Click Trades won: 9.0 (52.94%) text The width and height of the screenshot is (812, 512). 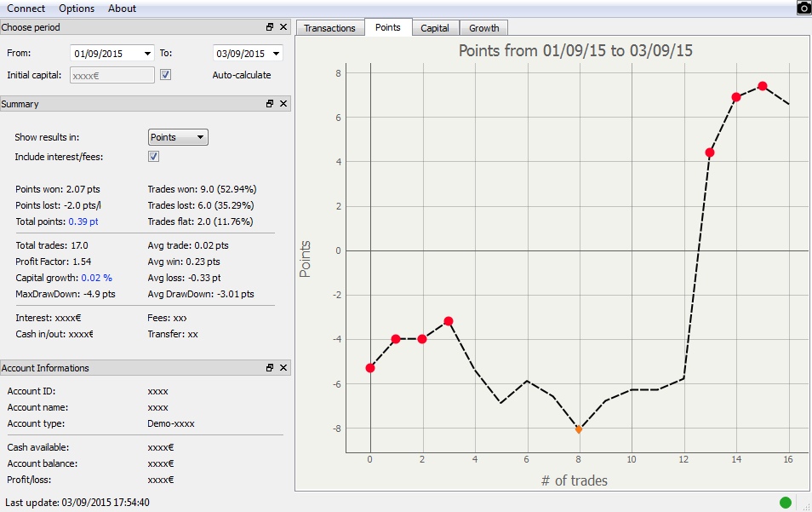tap(202, 189)
